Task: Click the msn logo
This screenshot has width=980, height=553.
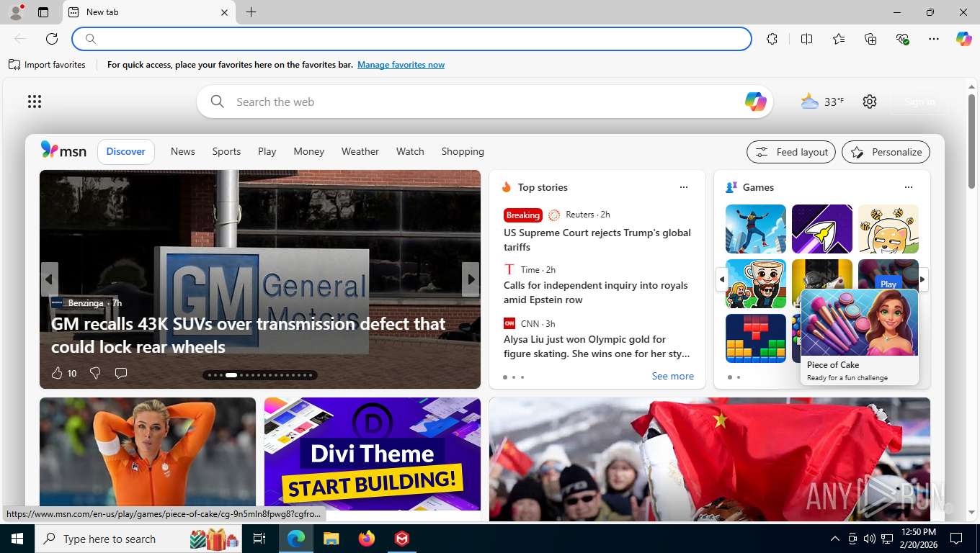Action: click(x=63, y=150)
